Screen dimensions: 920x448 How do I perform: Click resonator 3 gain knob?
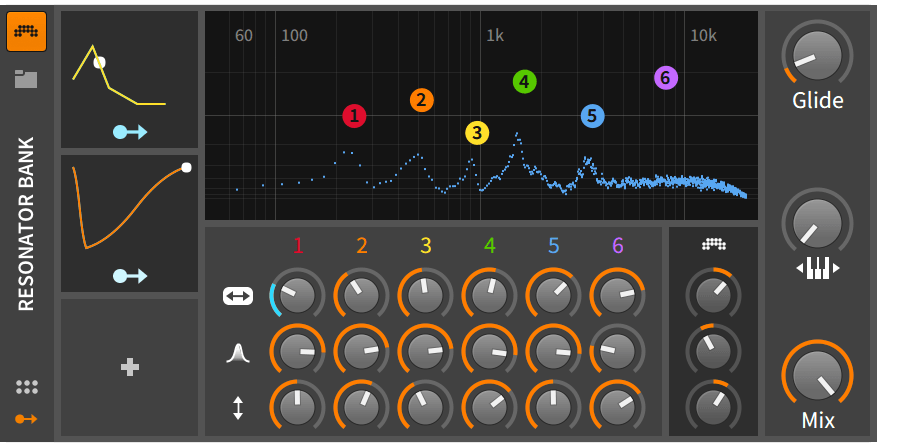(425, 408)
